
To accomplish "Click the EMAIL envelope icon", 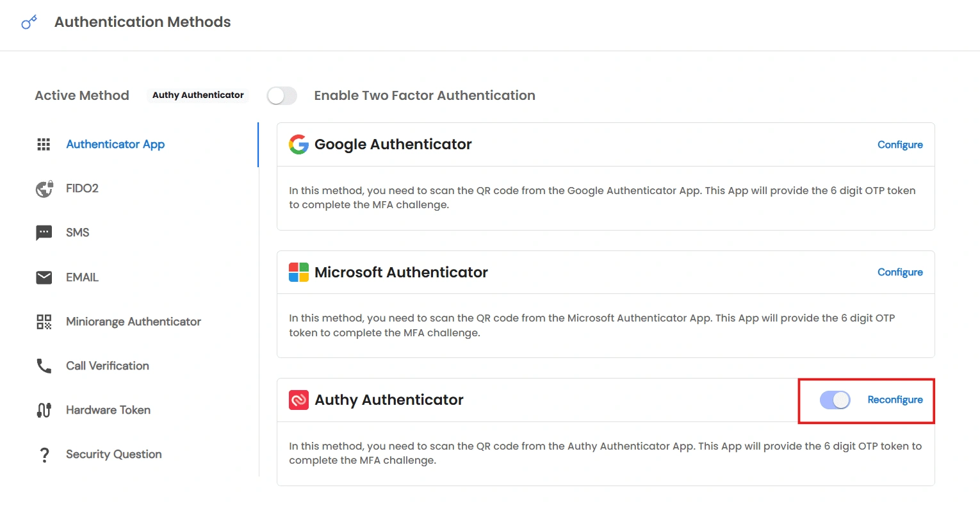I will tap(44, 277).
